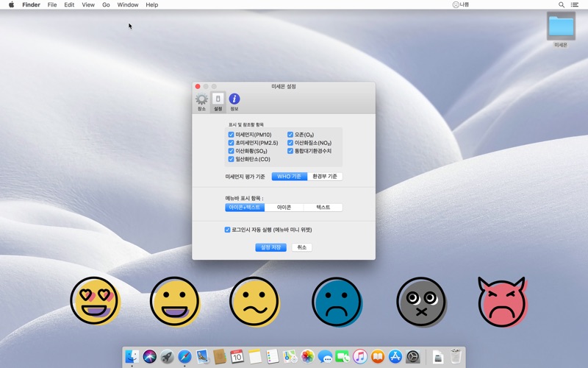Open the Window menu
This screenshot has height=368, width=588.
pyautogui.click(x=128, y=4)
